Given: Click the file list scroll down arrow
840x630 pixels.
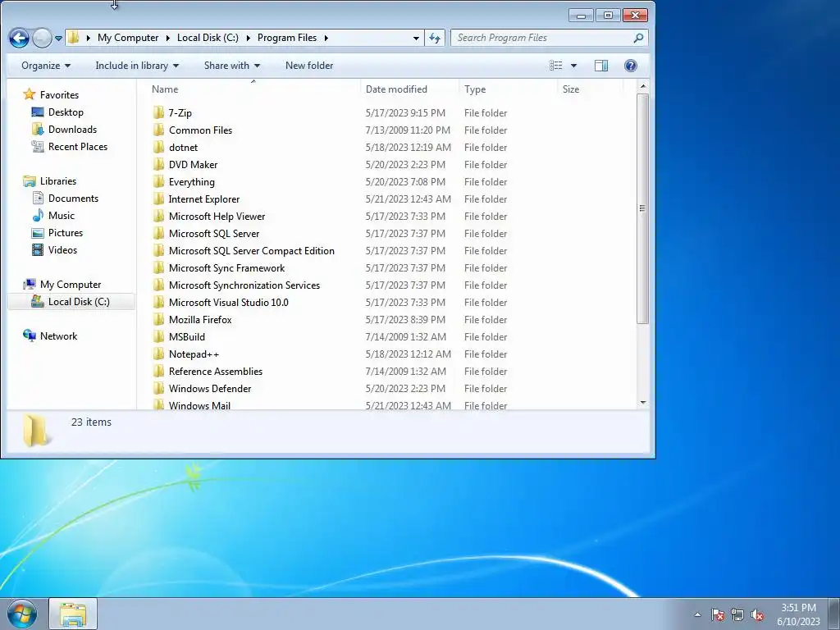Looking at the screenshot, I should point(643,402).
